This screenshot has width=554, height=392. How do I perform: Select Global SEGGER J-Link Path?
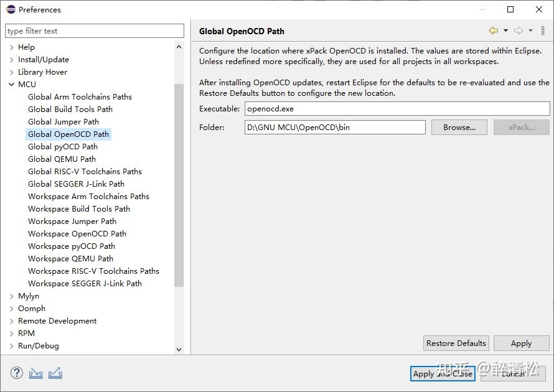coord(76,184)
